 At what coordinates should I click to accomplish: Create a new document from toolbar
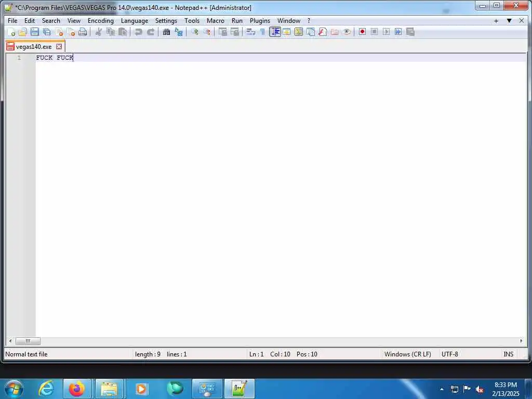click(11, 32)
